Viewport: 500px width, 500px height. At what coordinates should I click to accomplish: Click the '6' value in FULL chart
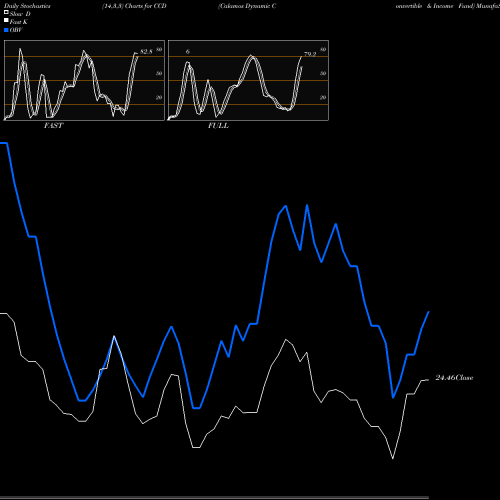[188, 51]
